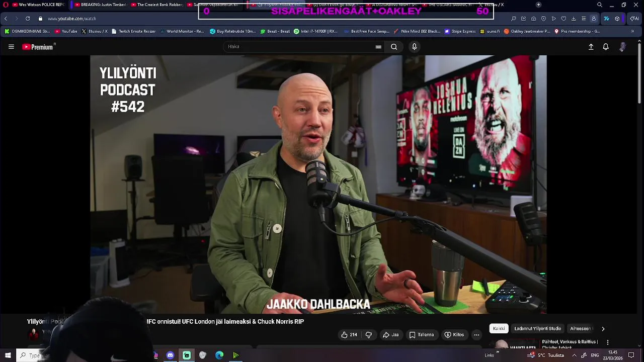Click the Kiitos thanks button
644x362 pixels.
(x=454, y=335)
